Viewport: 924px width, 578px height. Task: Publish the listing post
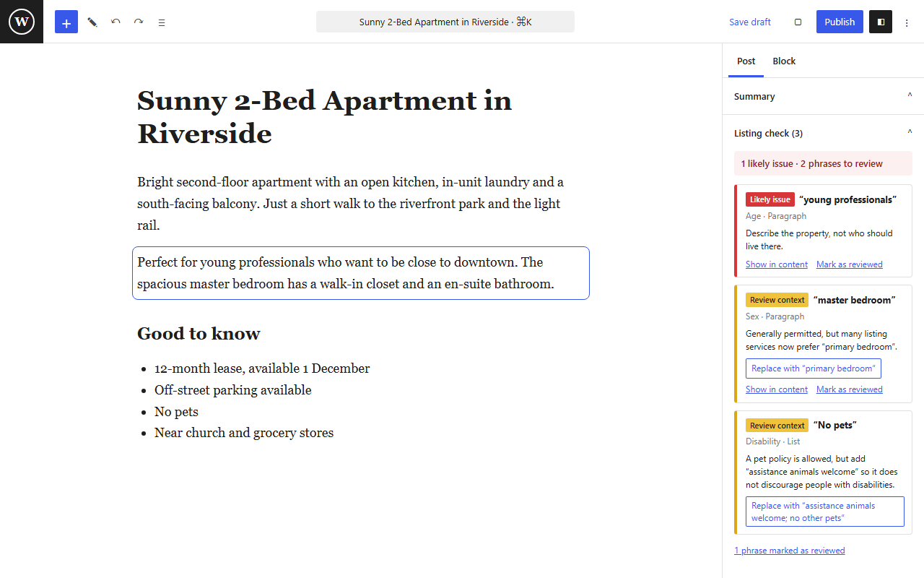coord(840,22)
